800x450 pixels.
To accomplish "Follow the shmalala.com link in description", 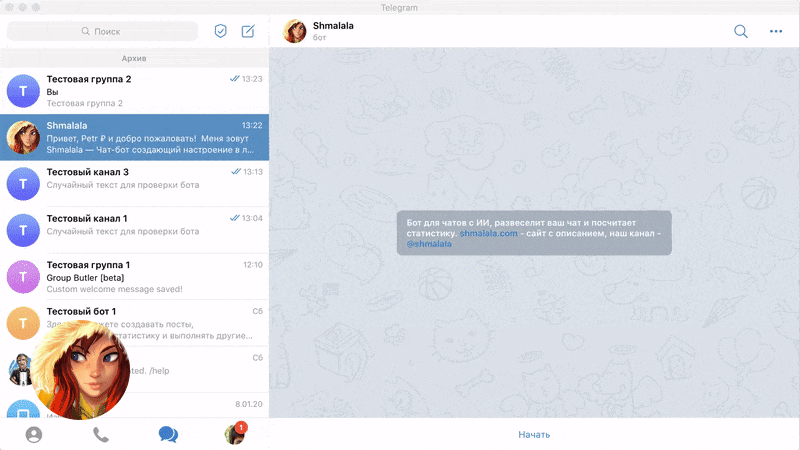I will tap(488, 233).
